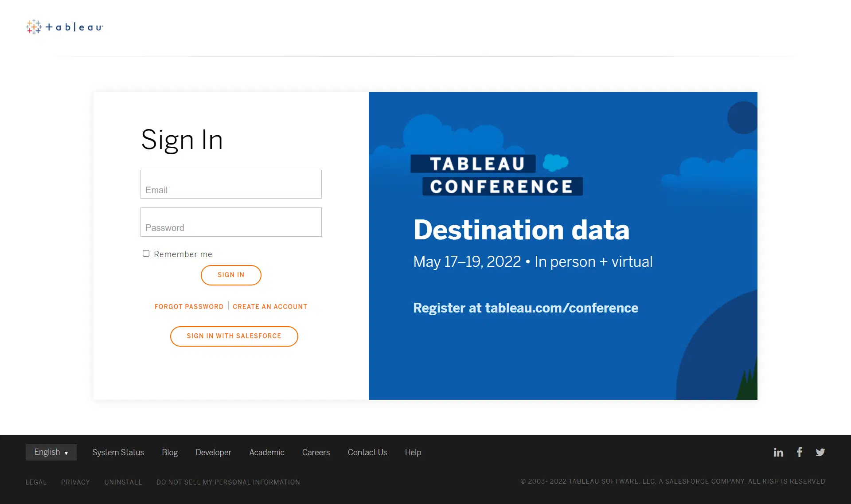
Task: Open Do Not Sell My Personal Information
Action: click(228, 482)
